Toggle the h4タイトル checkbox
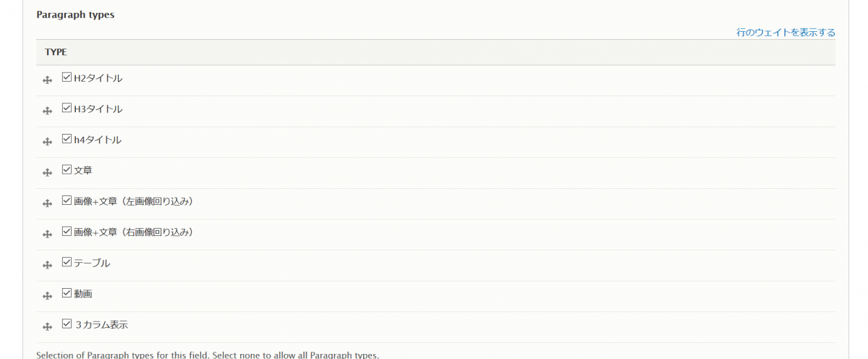Viewport: 868px width, 359px height. point(67,138)
